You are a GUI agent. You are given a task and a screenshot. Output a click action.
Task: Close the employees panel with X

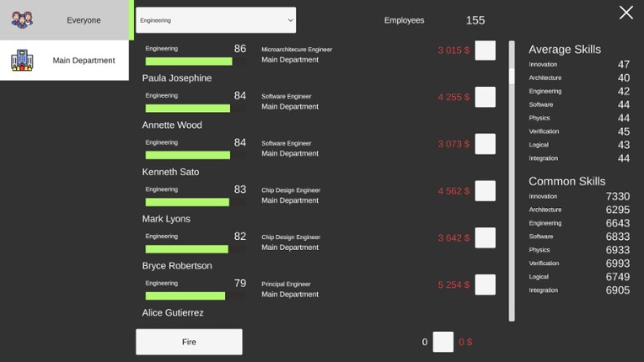click(x=625, y=13)
